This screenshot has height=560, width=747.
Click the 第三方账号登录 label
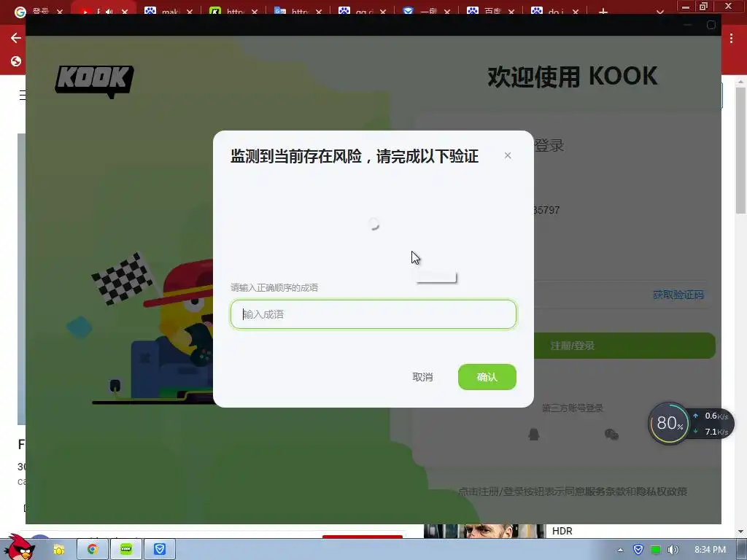pos(572,408)
